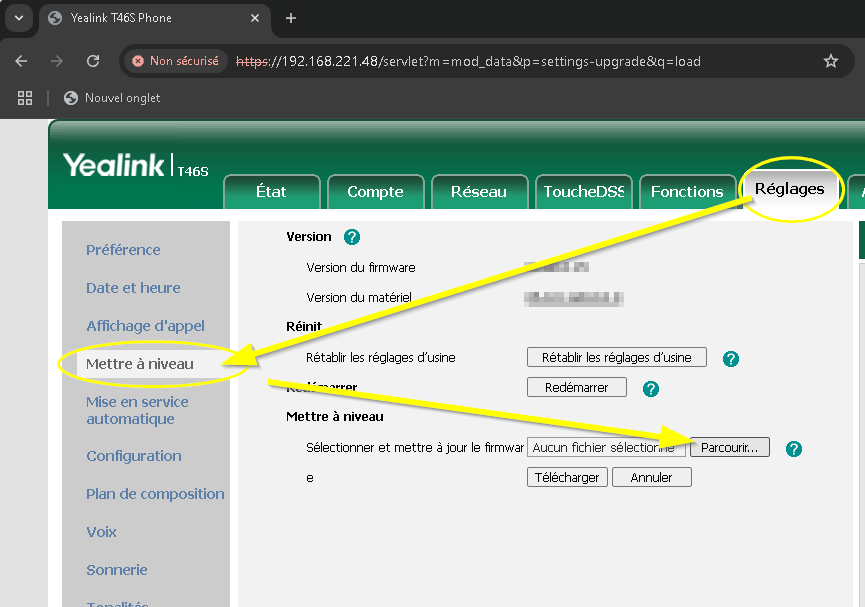Bookmark this page with star icon
Screen dimensions: 865x607
pos(830,61)
